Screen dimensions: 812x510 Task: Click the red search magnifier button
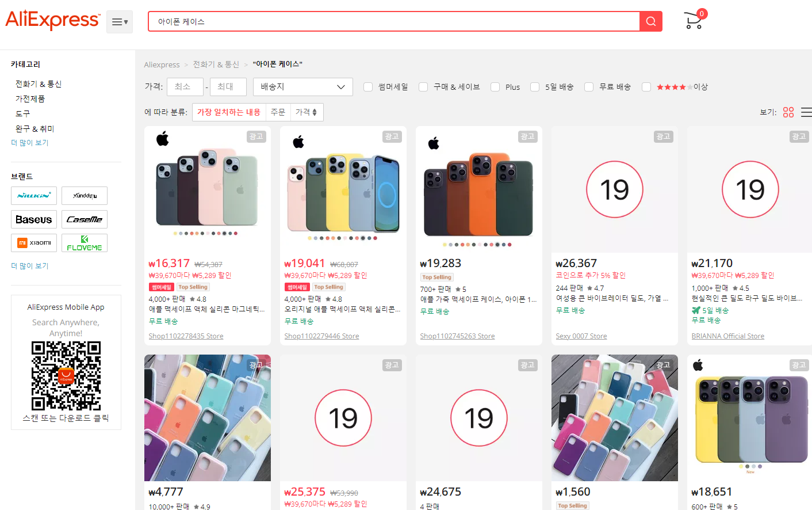[651, 21]
